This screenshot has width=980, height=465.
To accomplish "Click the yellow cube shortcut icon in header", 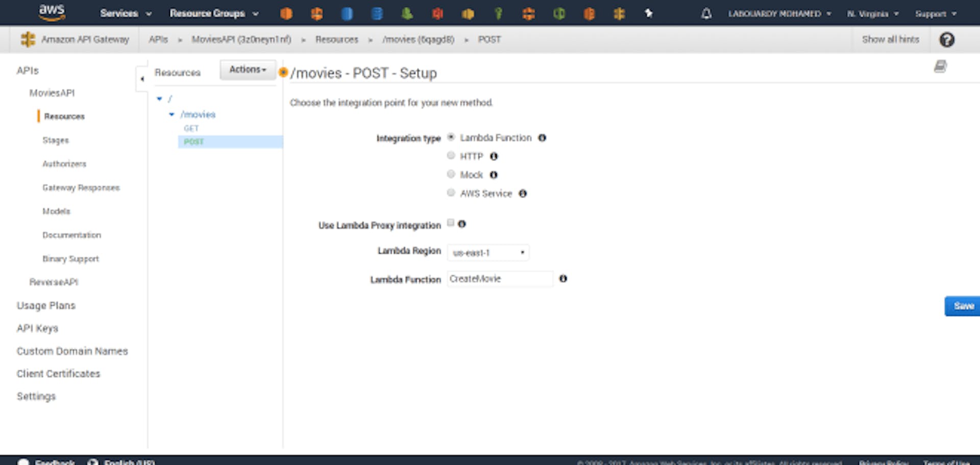I will click(468, 13).
